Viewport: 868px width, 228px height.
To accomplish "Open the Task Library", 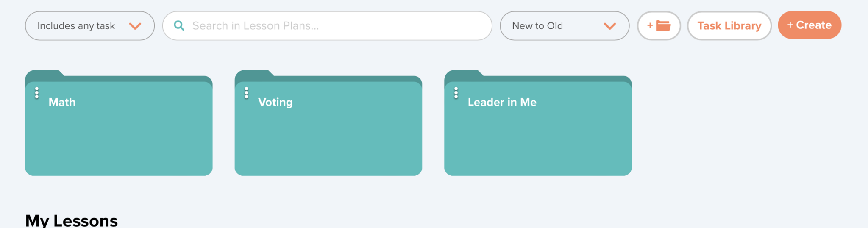I will coord(729,26).
